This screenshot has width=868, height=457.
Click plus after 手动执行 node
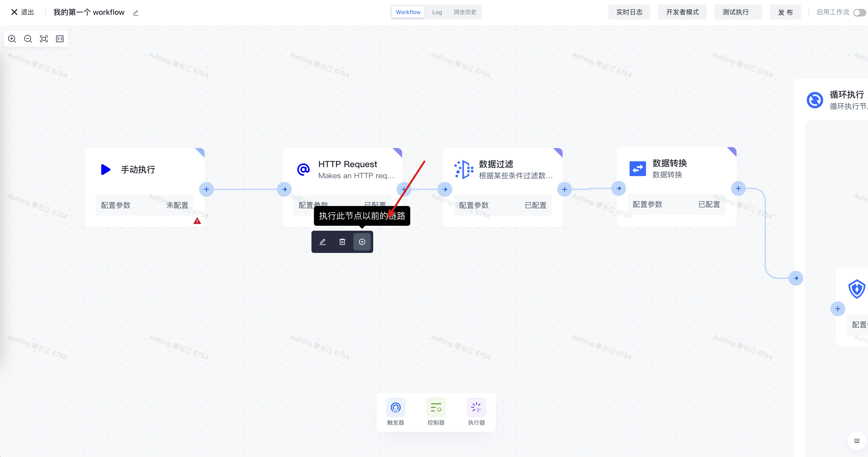[207, 189]
